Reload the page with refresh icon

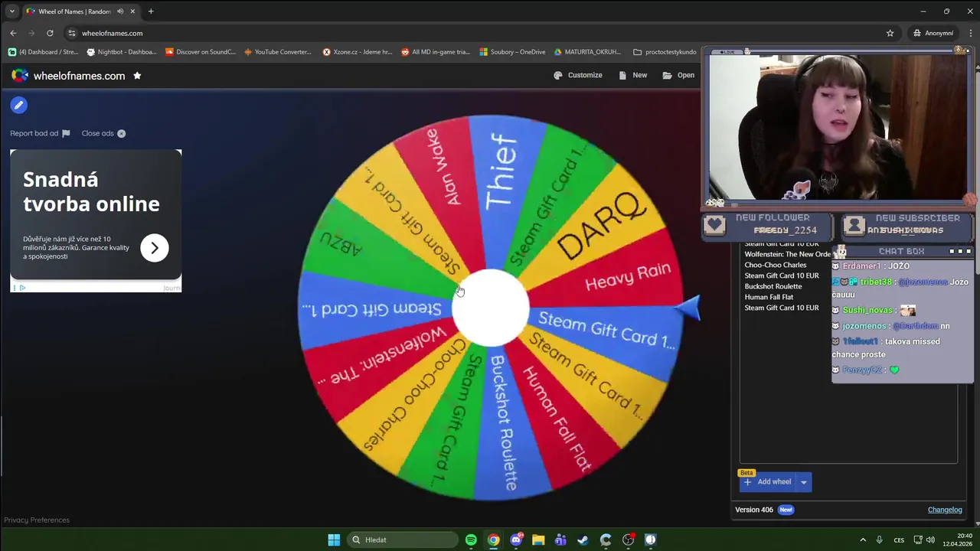pos(50,33)
